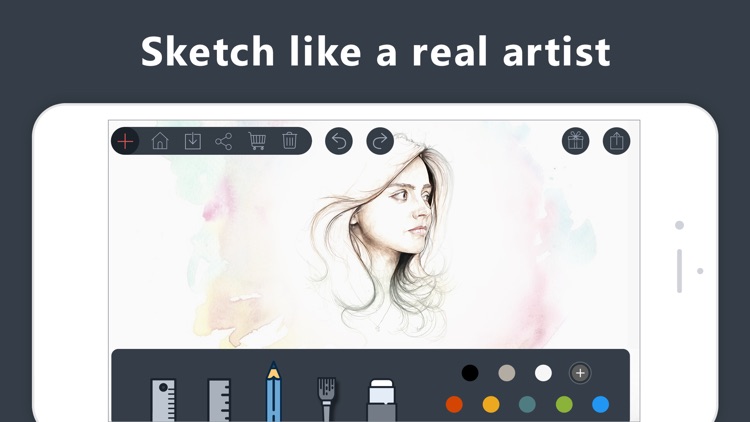Screen dimensions: 750x422
Task: Pick the teal color swatch
Action: pyautogui.click(x=527, y=404)
